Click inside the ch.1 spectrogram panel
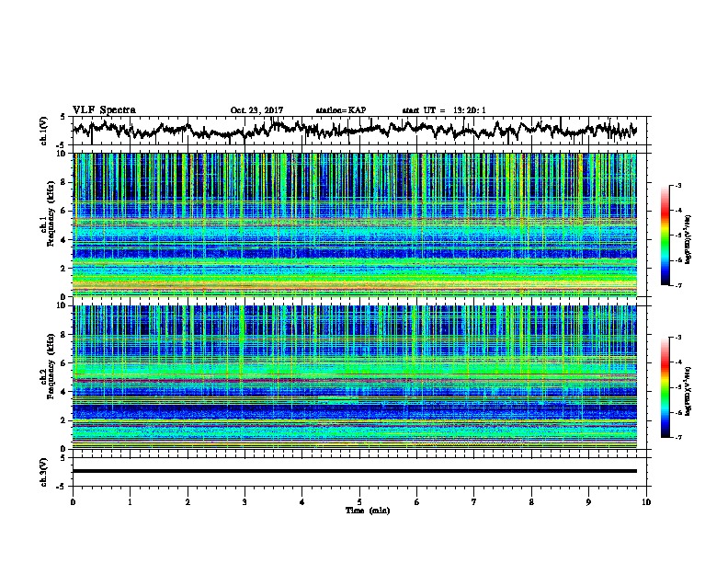Image resolution: width=728 pixels, height=563 pixels. (x=354, y=224)
